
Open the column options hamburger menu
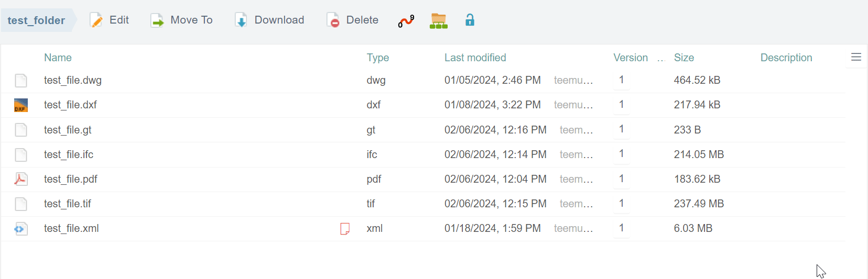click(856, 57)
